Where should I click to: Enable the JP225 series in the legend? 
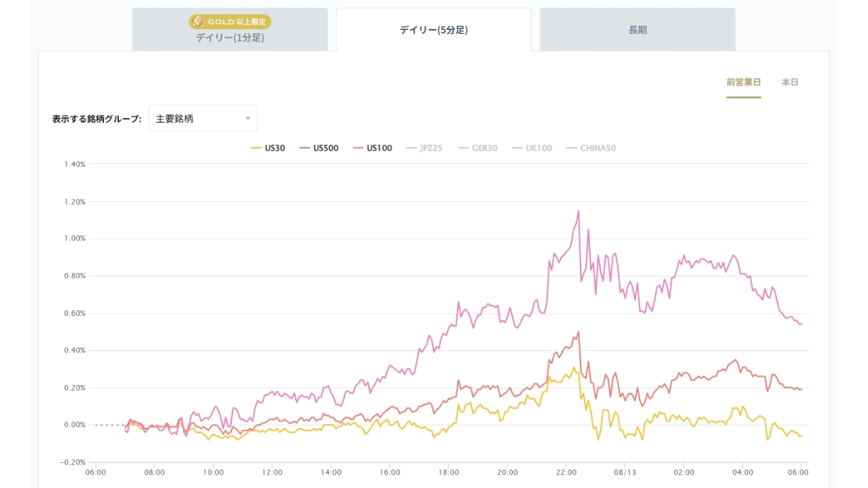click(425, 148)
